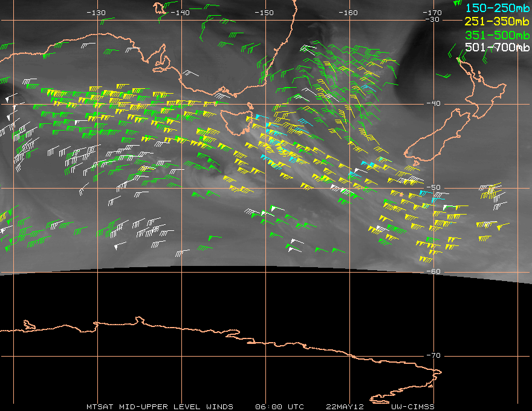
Task: Click the -40 latitude label
Action: click(433, 103)
